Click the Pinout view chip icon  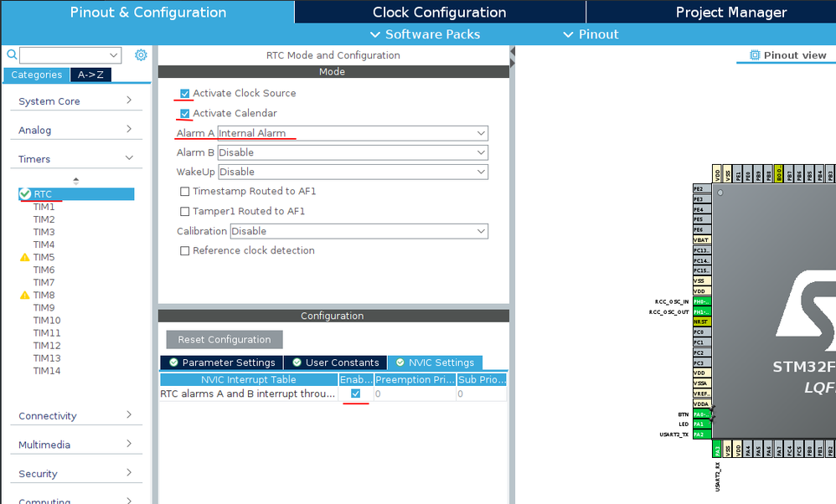tap(755, 55)
